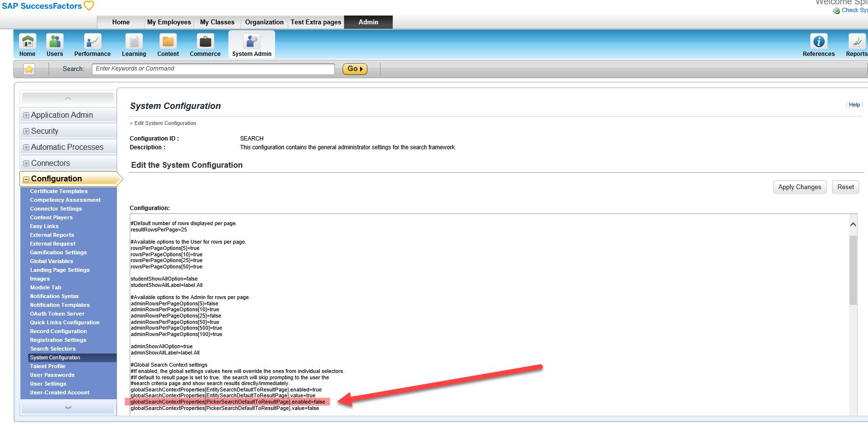868x425 pixels.
Task: Open Landing Page Settings link
Action: tap(60, 270)
